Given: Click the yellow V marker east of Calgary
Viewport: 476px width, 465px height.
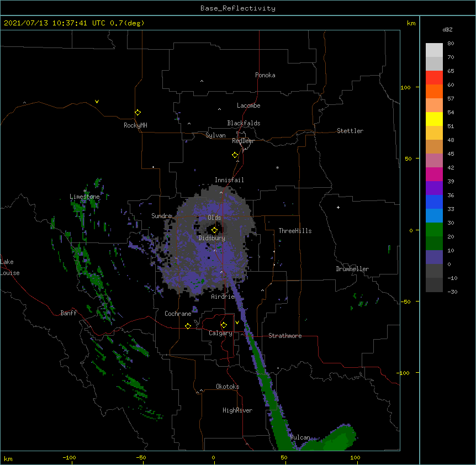Looking at the screenshot, I should pos(237,323).
